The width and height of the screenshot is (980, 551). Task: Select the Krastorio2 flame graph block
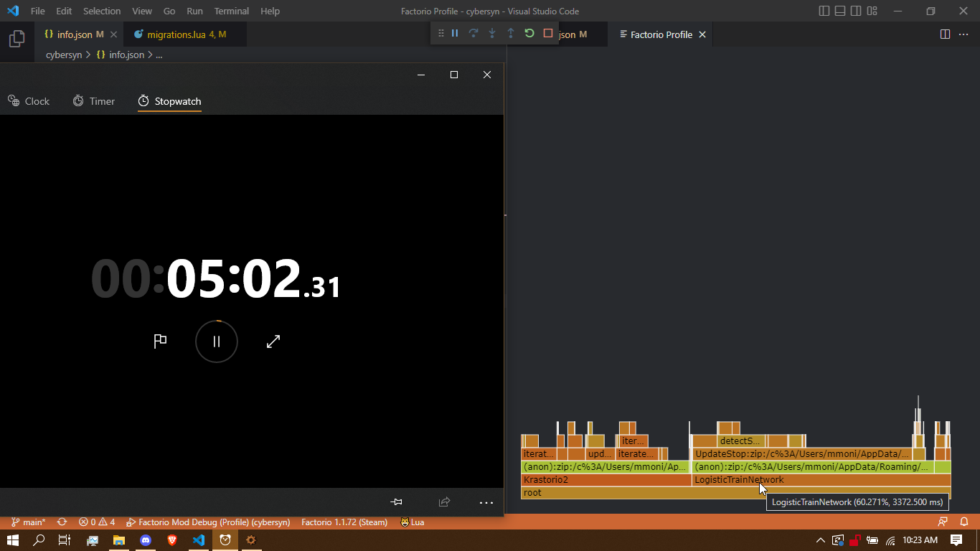tap(606, 480)
